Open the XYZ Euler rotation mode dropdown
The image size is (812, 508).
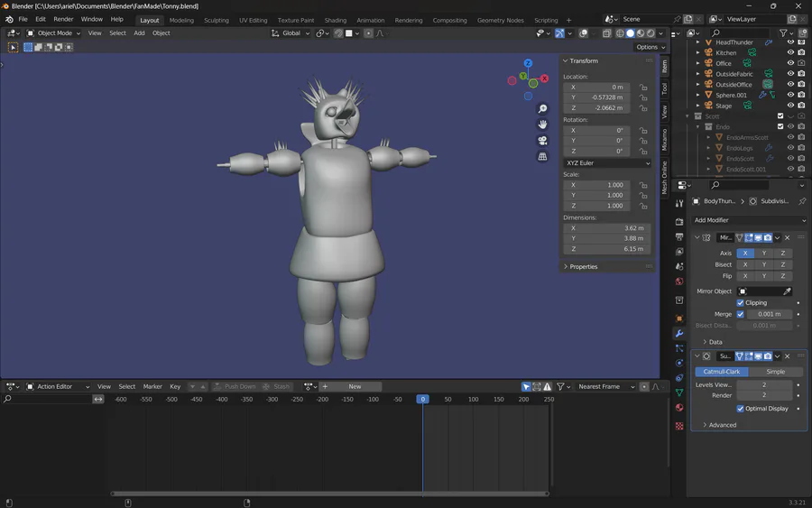(x=606, y=163)
